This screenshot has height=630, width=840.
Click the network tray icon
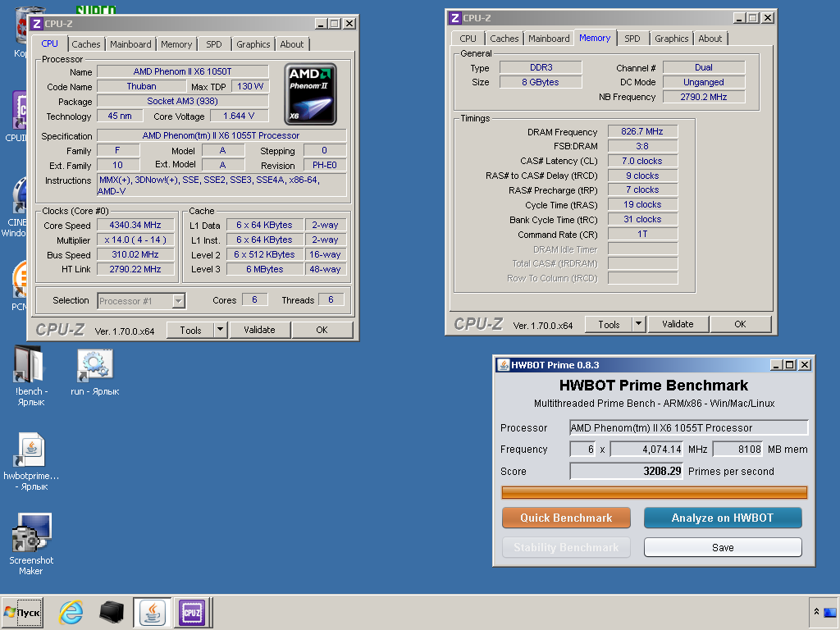830,612
